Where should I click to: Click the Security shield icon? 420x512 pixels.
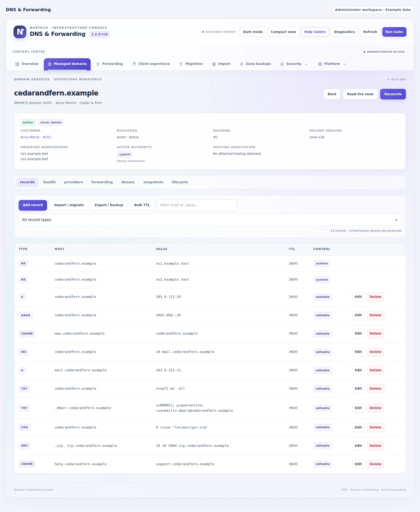point(282,64)
